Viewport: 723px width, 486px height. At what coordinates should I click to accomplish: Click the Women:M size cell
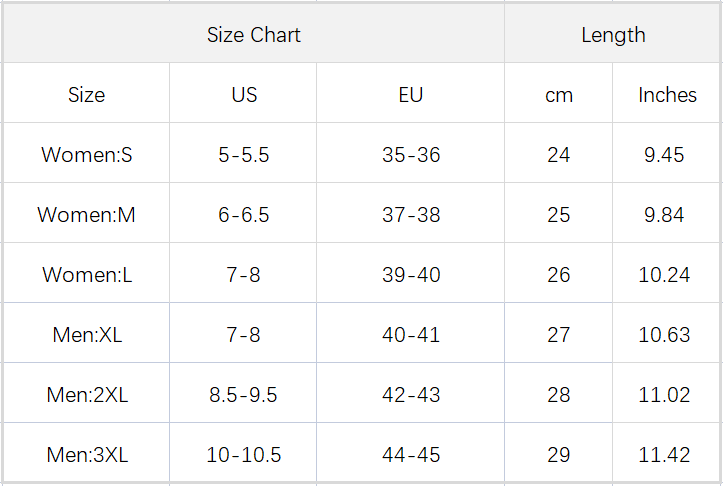[x=86, y=215]
